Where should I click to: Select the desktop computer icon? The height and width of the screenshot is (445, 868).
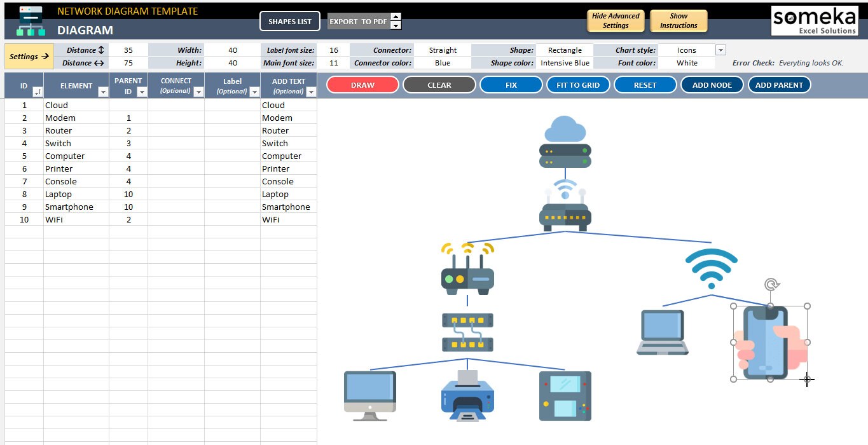(369, 395)
